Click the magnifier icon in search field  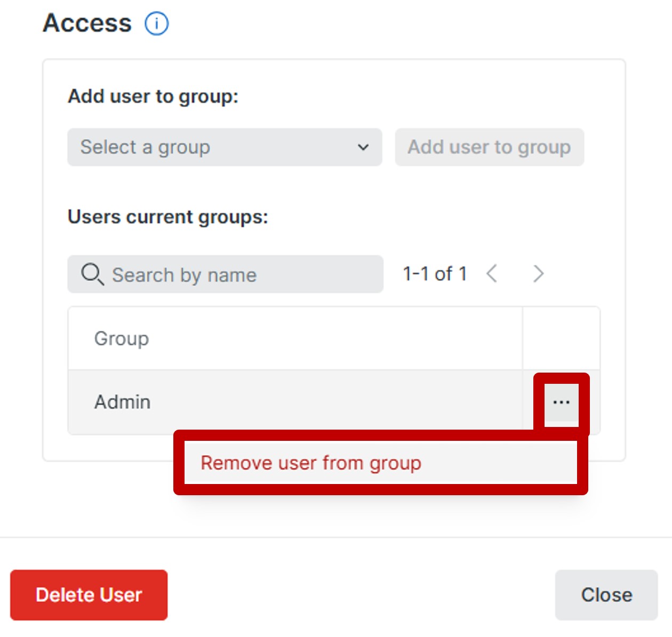(x=92, y=274)
